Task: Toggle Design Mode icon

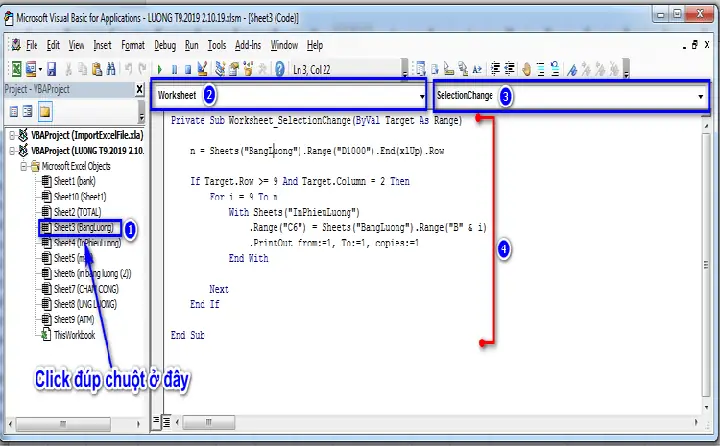Action: pyautogui.click(x=202, y=69)
